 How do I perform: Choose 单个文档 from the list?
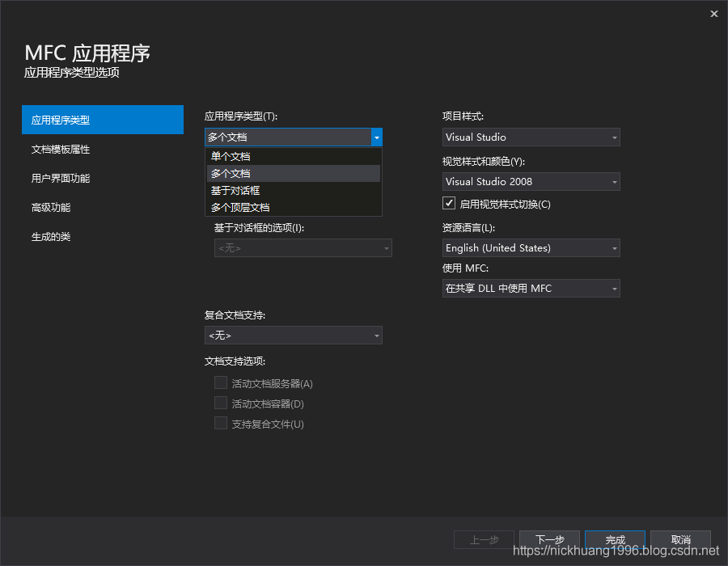(294, 156)
